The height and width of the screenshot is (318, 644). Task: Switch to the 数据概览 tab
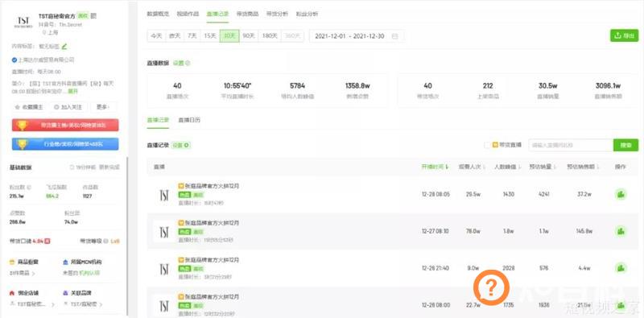158,14
